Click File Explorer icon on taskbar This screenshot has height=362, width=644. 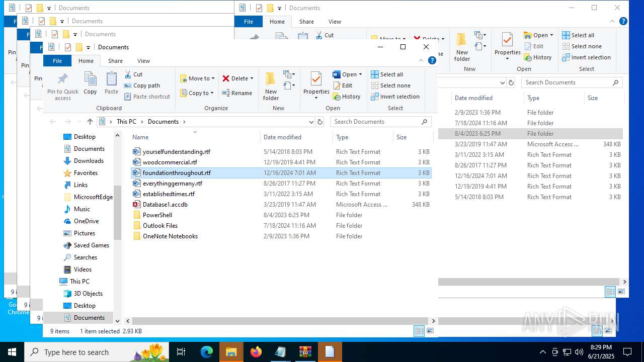click(x=231, y=352)
